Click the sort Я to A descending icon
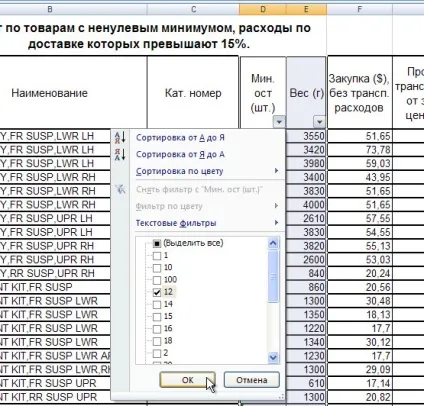The image size is (424, 406). tap(120, 154)
